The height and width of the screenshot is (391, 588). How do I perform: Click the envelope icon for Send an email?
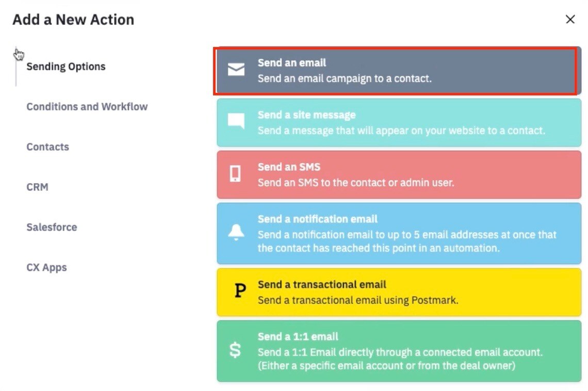click(236, 70)
